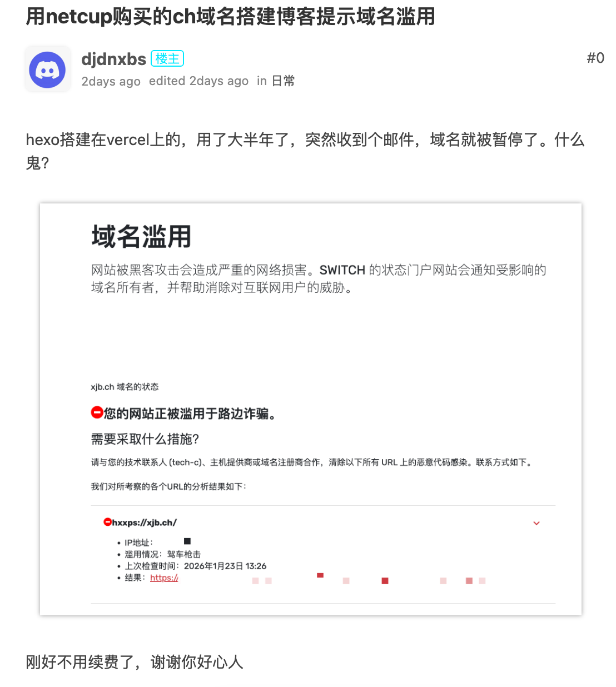Enlarge the embedded 域名滥用 screenshot image
The image size is (616, 687).
311,409
